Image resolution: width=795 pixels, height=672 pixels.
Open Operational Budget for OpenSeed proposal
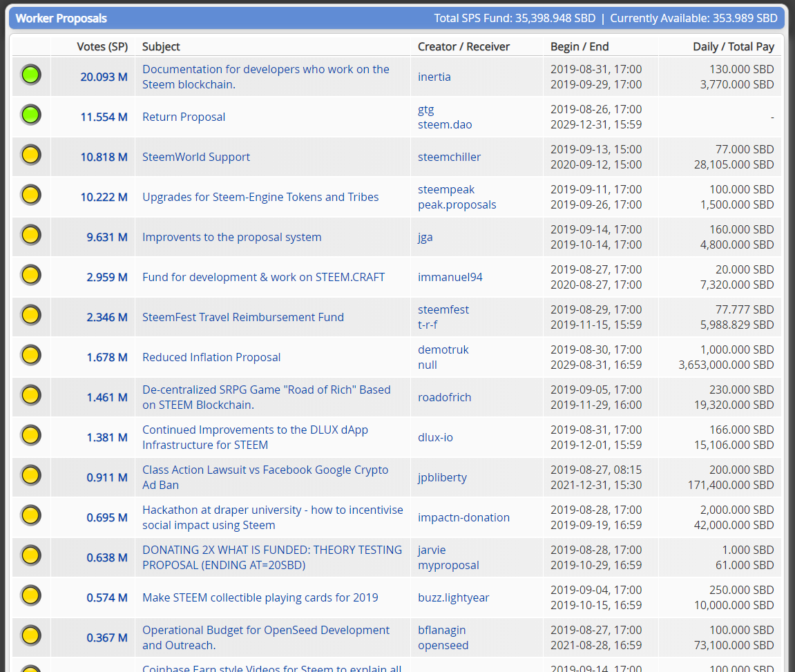[x=266, y=637]
